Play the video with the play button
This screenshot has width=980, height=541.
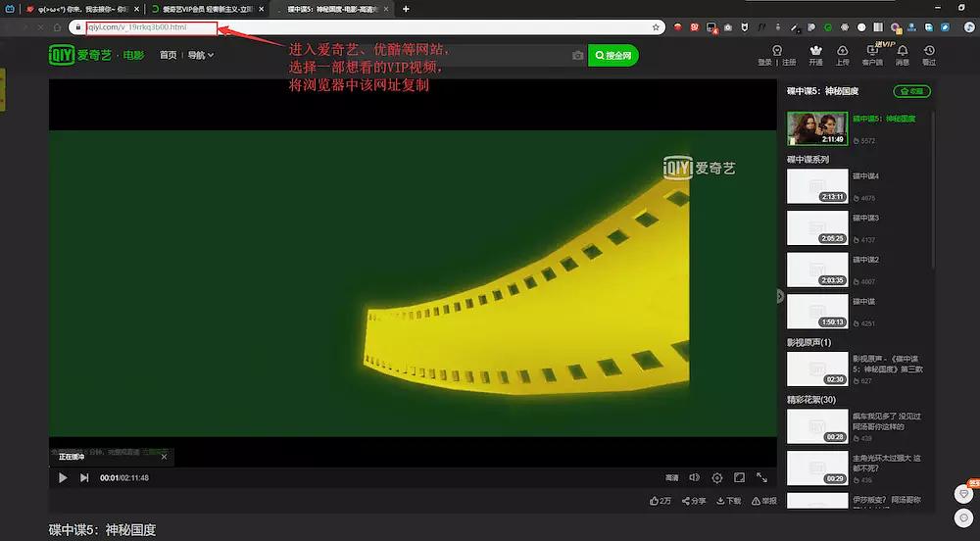(63, 478)
